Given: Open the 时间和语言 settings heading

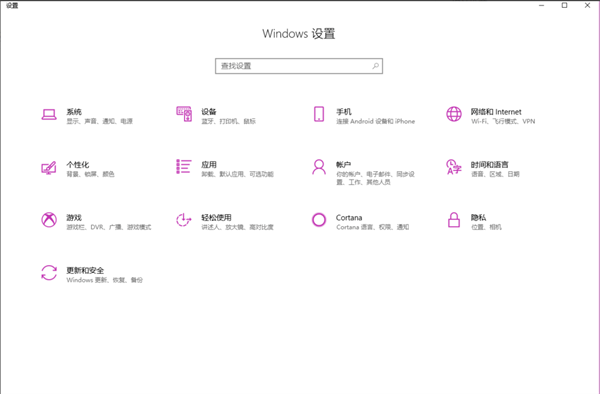Looking at the screenshot, I should tap(490, 164).
